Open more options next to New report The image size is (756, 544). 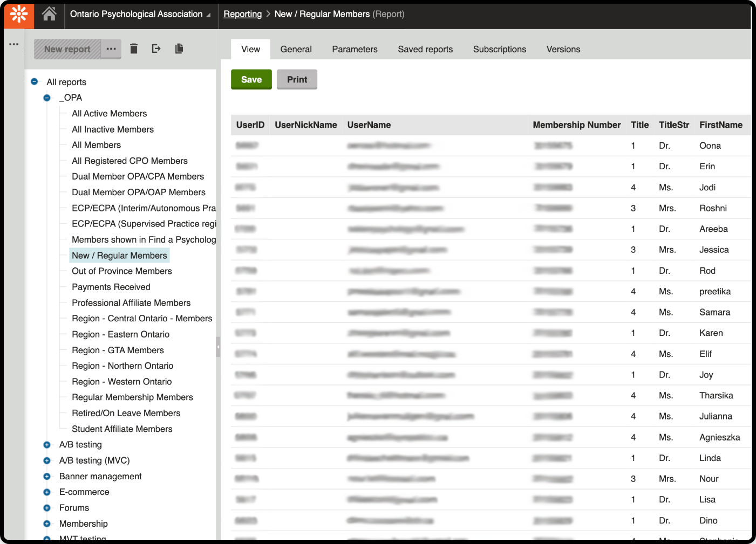[x=111, y=49]
